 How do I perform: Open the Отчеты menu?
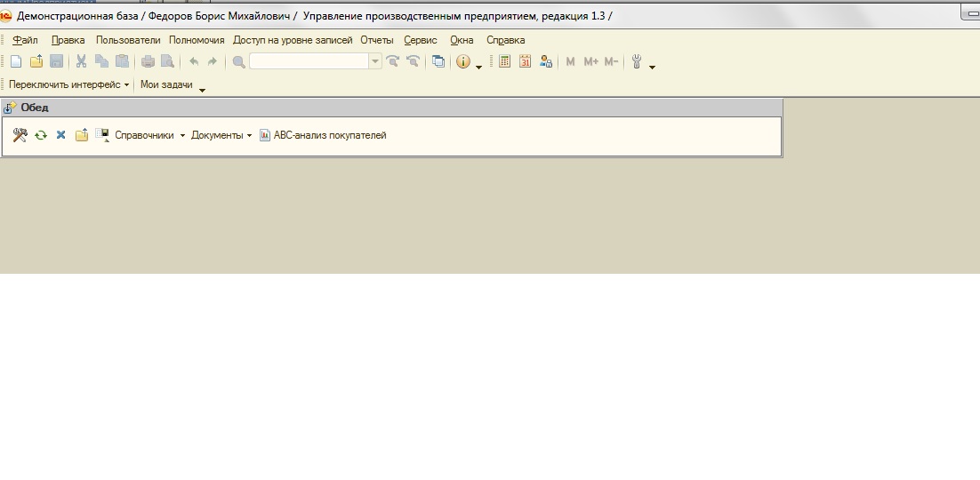377,40
